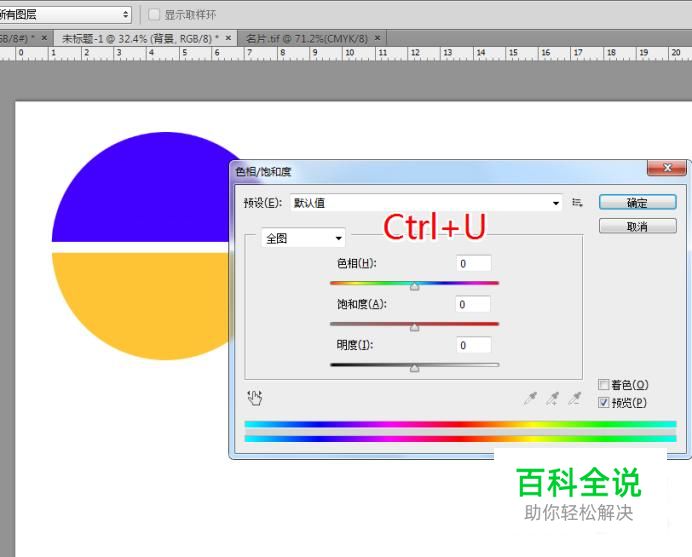Select the add-to-sample eyedropper
This screenshot has width=692, height=557.
point(552,398)
